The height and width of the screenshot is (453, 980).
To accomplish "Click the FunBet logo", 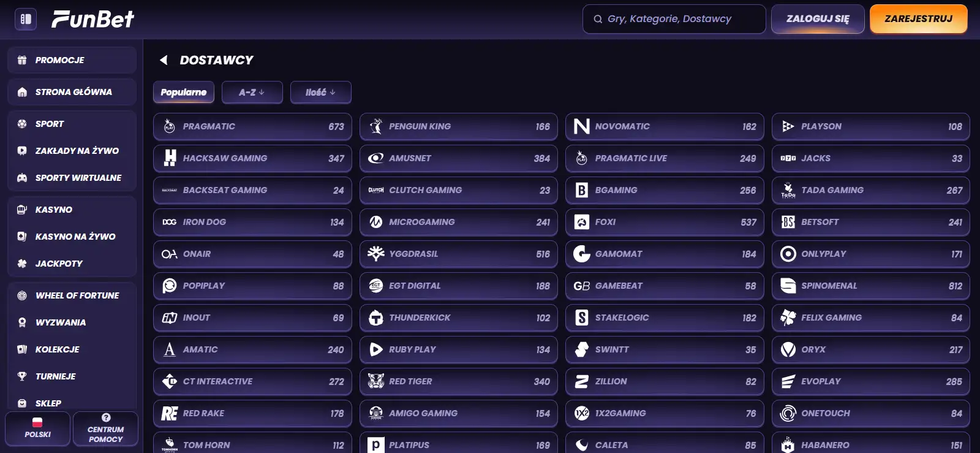I will pyautogui.click(x=92, y=19).
